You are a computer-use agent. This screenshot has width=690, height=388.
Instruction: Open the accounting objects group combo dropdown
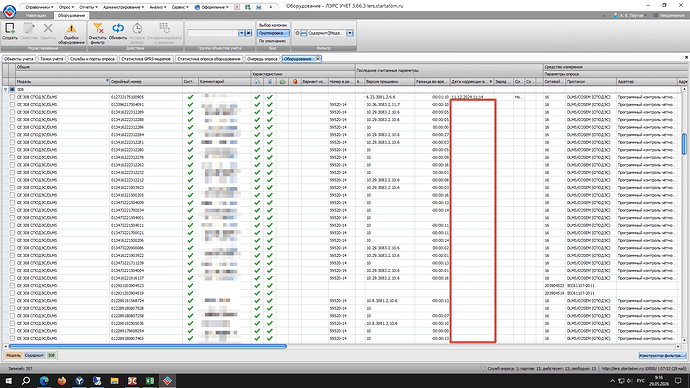pos(241,33)
